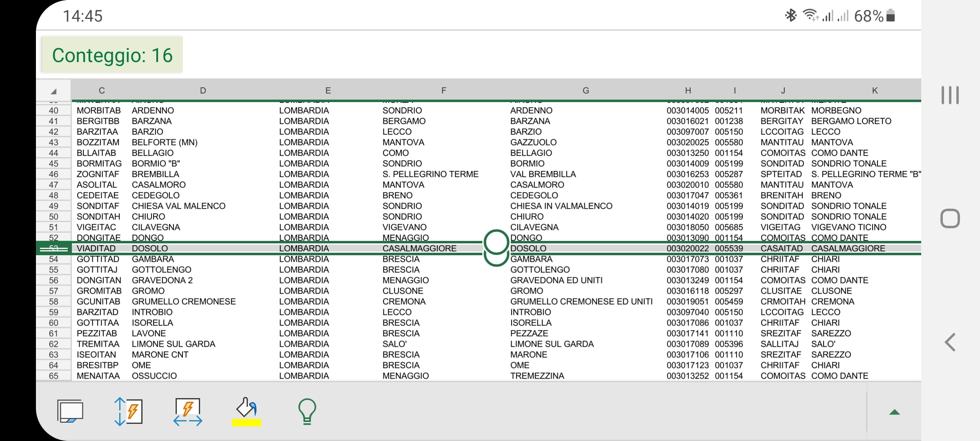Tap the cards view icon
This screenshot has width=980, height=441.
pyautogui.click(x=70, y=411)
